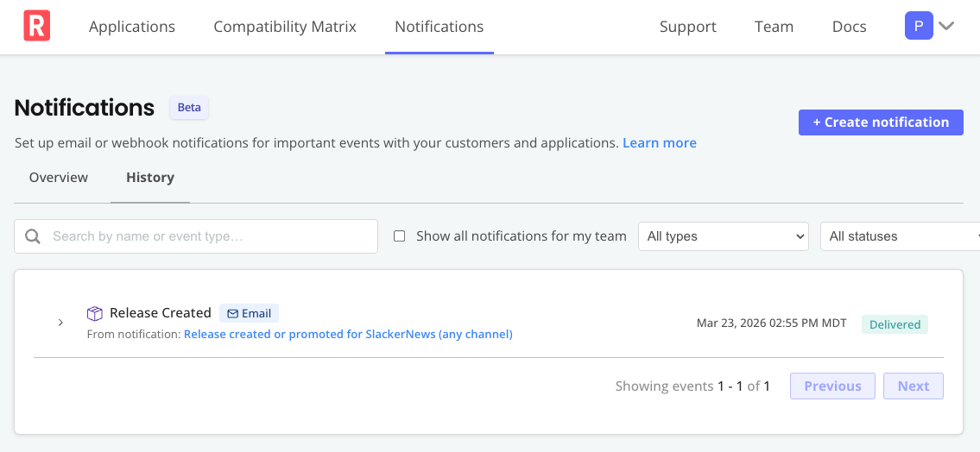Select the History tab
Image resolution: width=980 pixels, height=452 pixels.
click(150, 178)
